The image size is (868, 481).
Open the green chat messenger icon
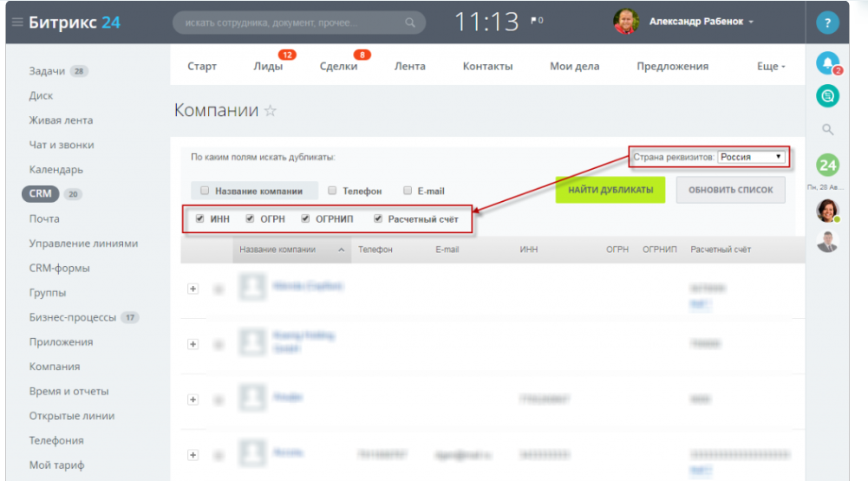click(x=827, y=96)
